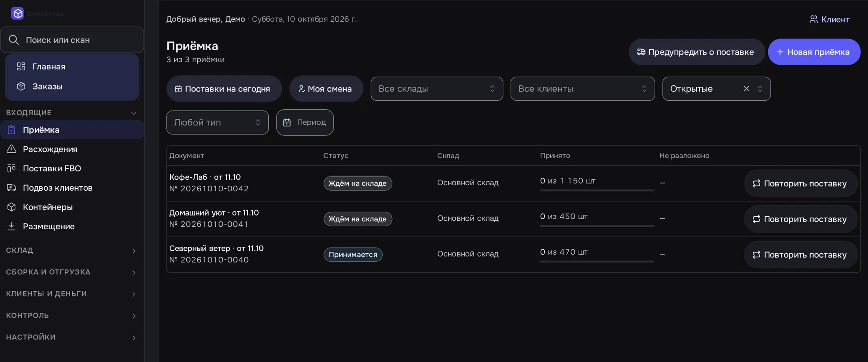
Task: Click the Кофе-Лаб progress bar
Action: coord(597,190)
